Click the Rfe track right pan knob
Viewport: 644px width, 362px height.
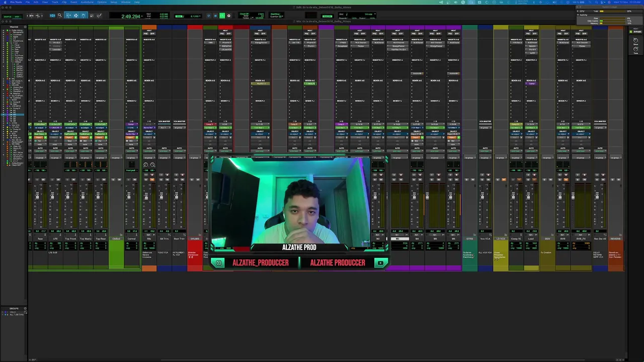click(152, 164)
